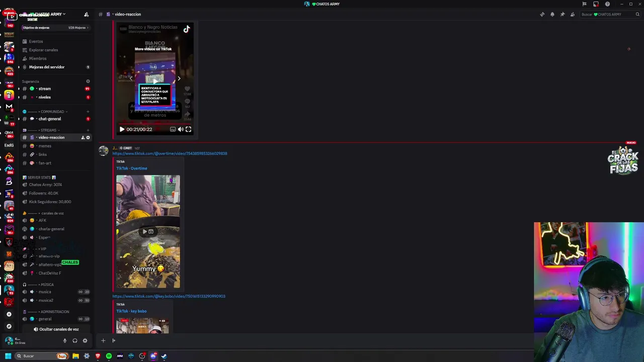
Task: Toggle captions on TikTok embedded video
Action: pyautogui.click(x=173, y=129)
